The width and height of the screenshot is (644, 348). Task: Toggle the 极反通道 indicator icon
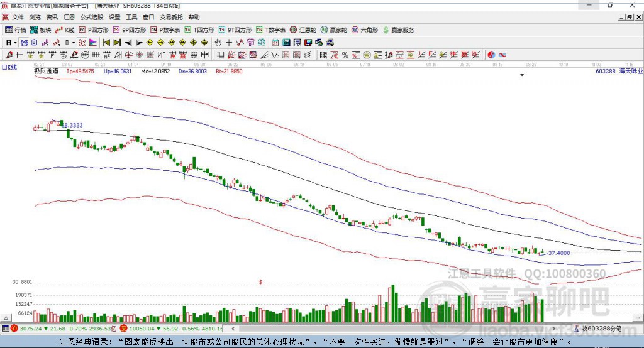coord(82,43)
